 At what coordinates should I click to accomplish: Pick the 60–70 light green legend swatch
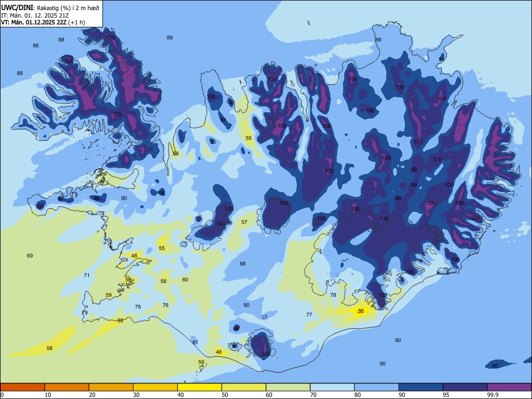coord(288,387)
